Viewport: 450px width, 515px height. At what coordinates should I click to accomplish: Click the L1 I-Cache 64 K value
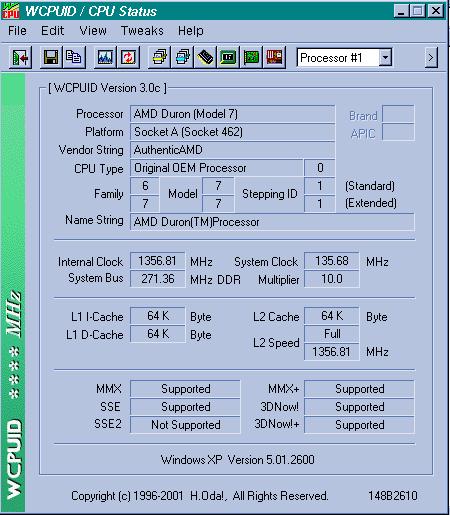coord(157,316)
